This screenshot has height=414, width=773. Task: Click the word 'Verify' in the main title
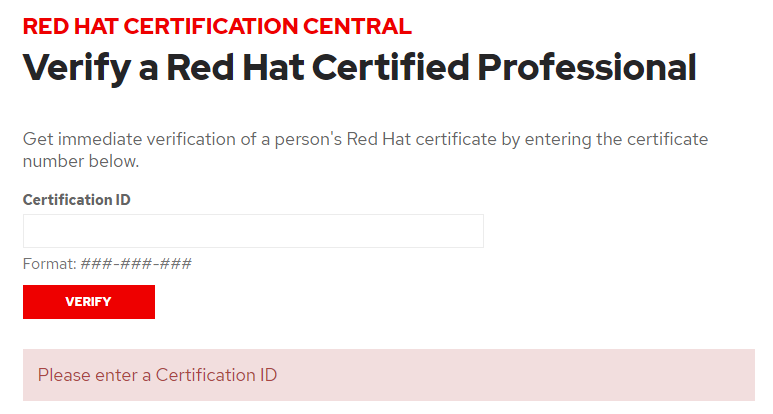click(x=77, y=68)
